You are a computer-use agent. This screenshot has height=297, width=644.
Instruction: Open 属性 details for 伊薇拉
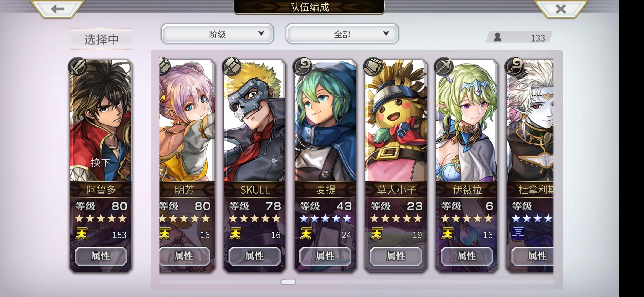(x=467, y=256)
